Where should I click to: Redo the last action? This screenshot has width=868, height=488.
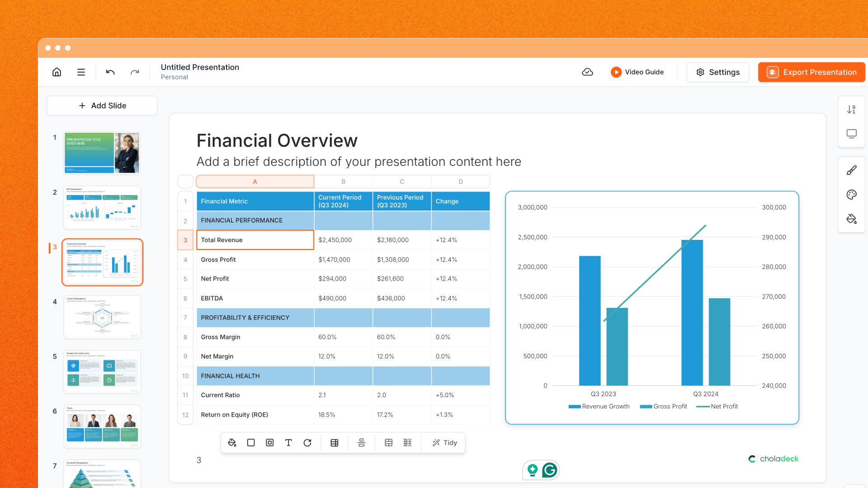(135, 72)
